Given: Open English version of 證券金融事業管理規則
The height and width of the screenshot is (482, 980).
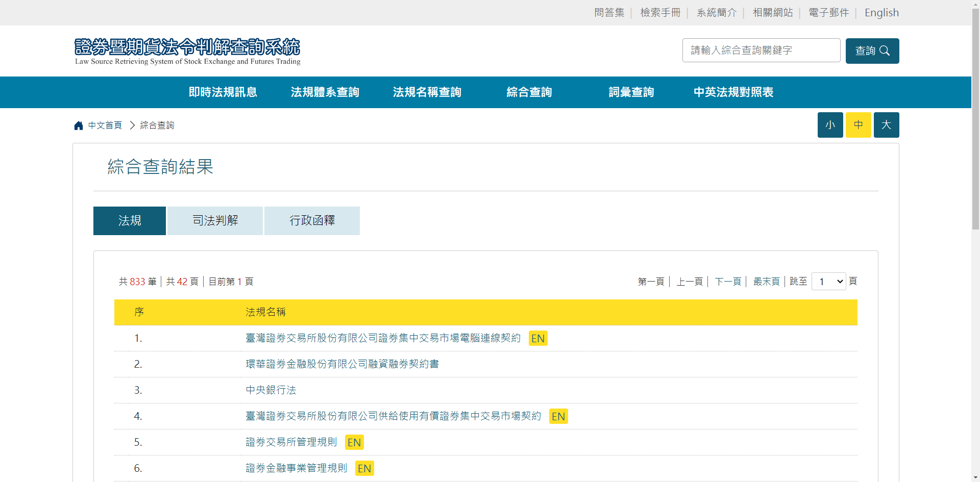Looking at the screenshot, I should (x=364, y=469).
